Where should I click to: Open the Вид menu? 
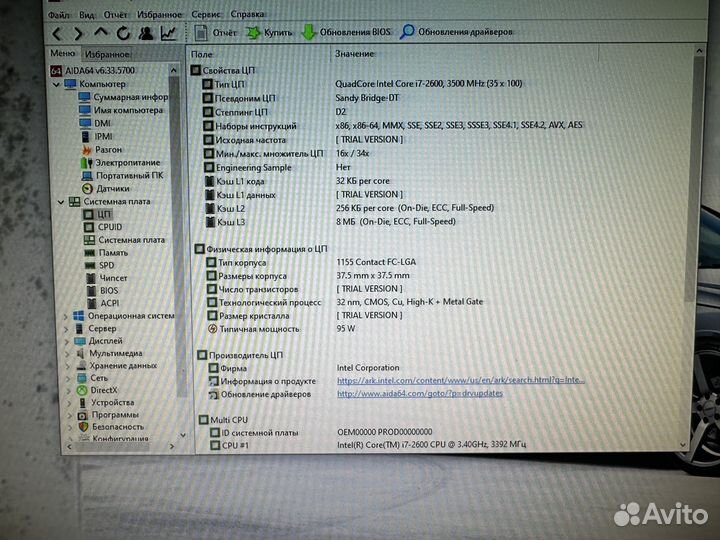[87, 15]
